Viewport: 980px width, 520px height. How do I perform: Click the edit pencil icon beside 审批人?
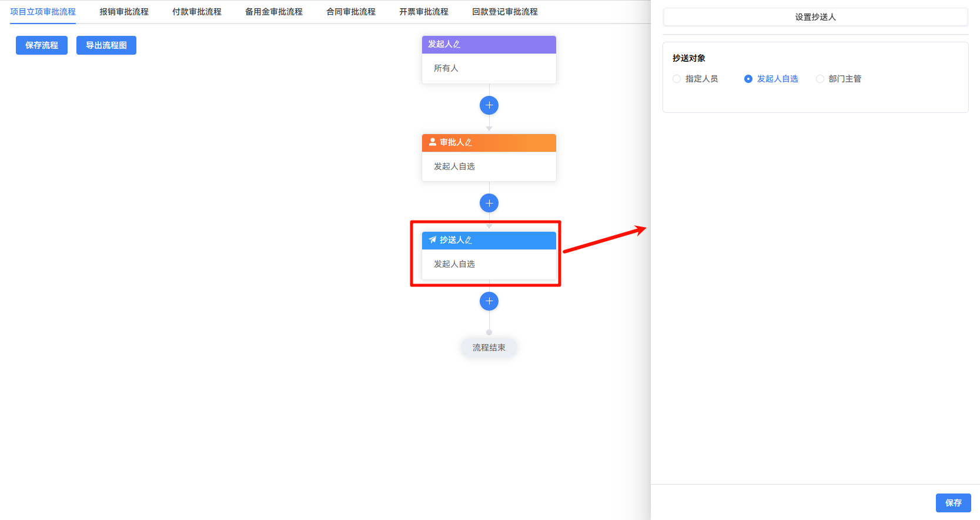coord(469,143)
